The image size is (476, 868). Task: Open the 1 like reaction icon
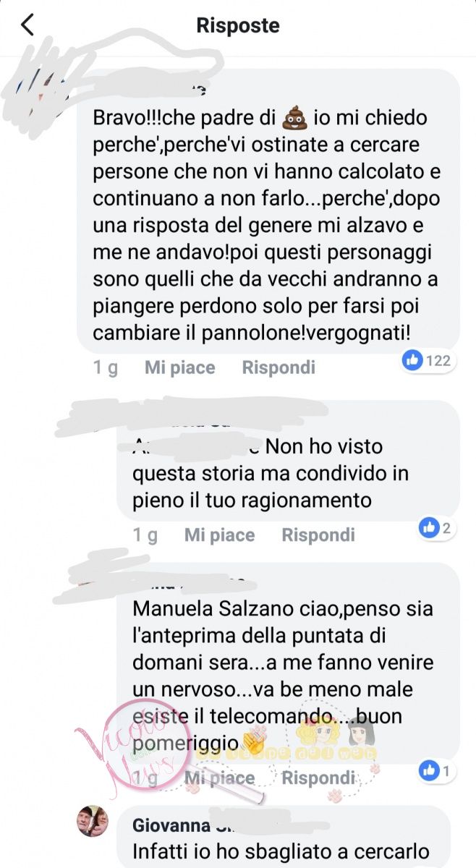[435, 771]
